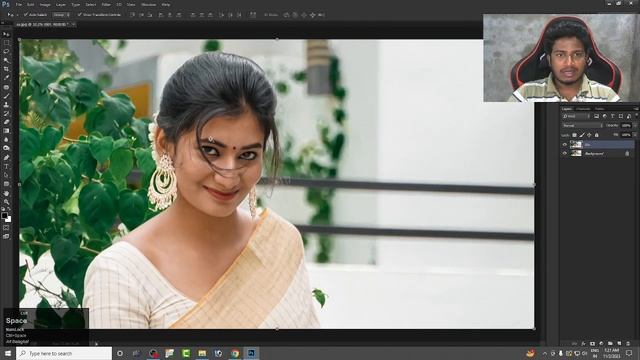Click the Change Screen Mode icon
This screenshot has height=360, width=640.
point(6,236)
